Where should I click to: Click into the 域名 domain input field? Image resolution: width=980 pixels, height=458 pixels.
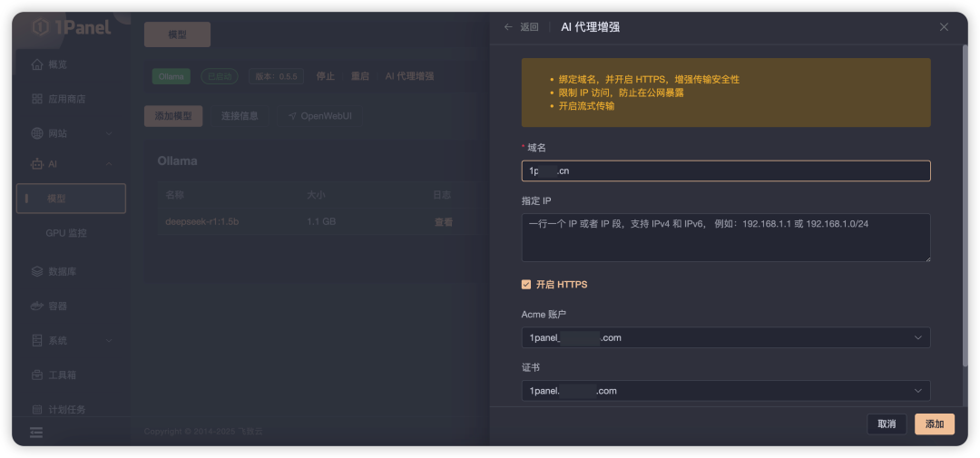[726, 171]
